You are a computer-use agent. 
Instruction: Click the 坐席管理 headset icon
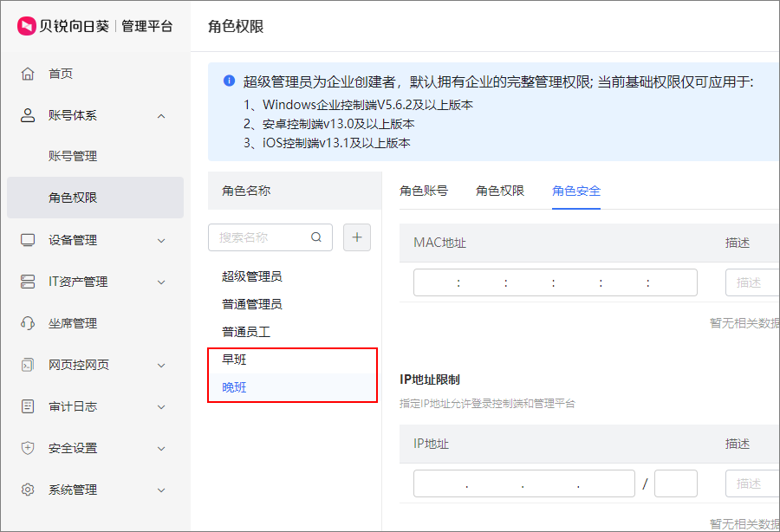coord(28,323)
